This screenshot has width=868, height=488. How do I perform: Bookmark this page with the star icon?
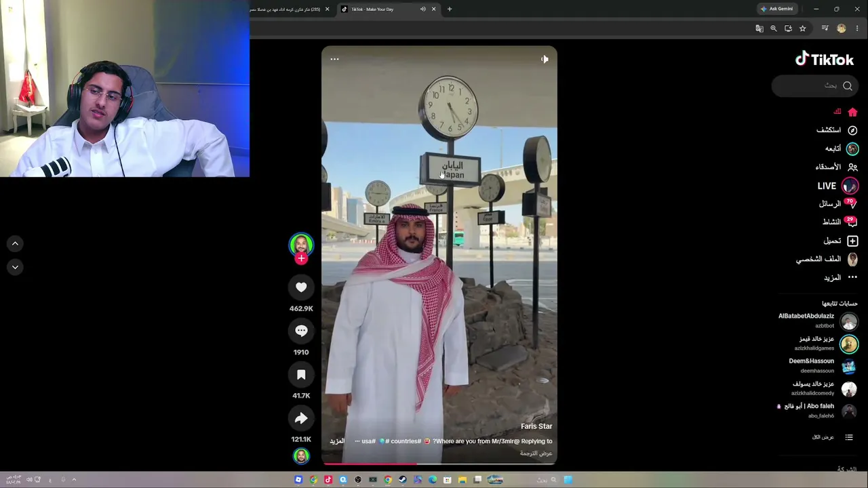tap(802, 28)
